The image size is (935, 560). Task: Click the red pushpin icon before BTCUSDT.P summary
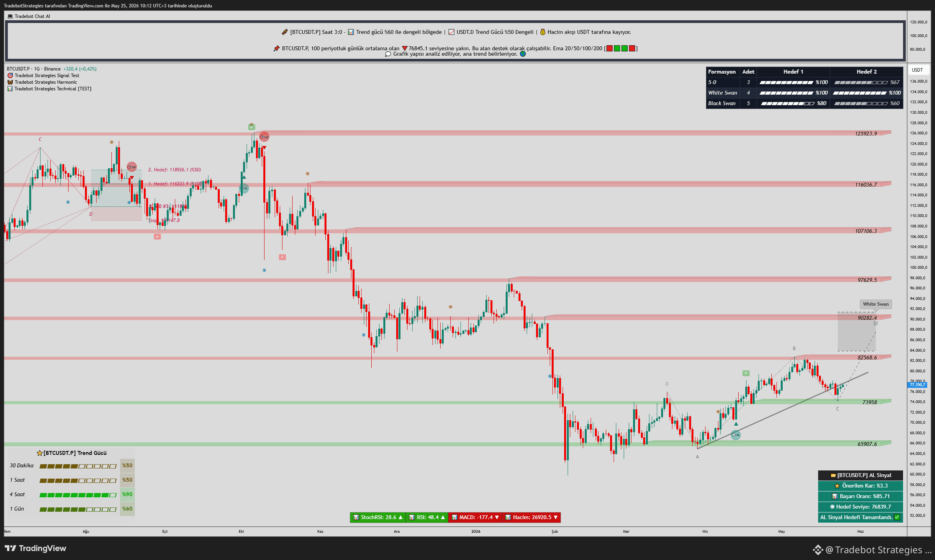pos(277,48)
